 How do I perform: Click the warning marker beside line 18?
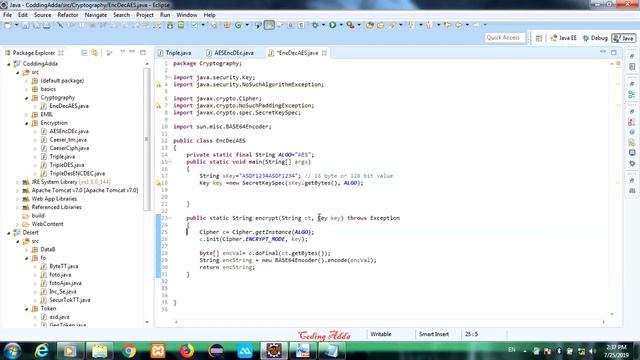coord(158,183)
